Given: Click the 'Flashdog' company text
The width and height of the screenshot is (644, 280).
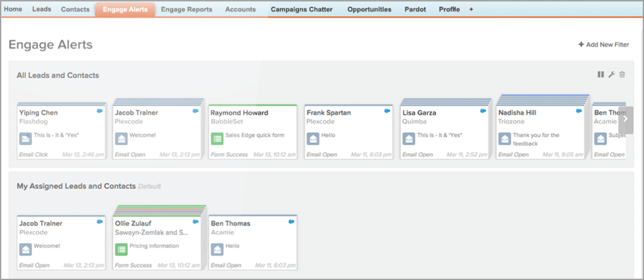Looking at the screenshot, I should [33, 122].
